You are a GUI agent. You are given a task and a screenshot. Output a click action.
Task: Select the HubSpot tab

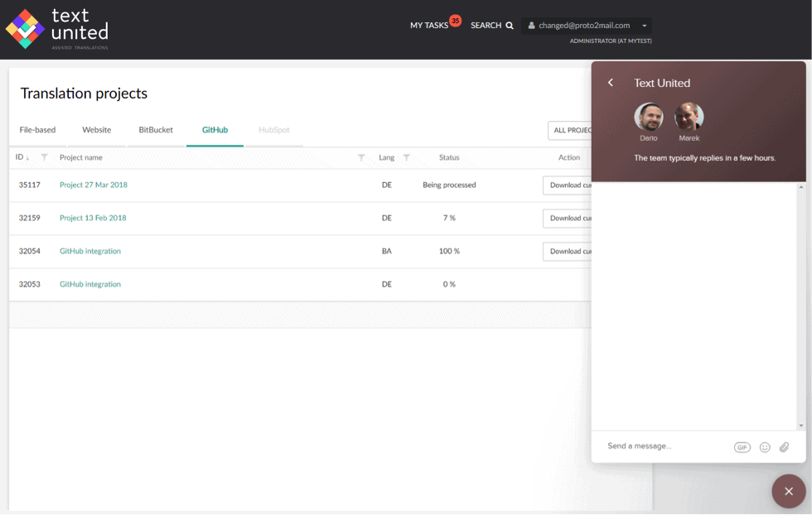point(274,130)
